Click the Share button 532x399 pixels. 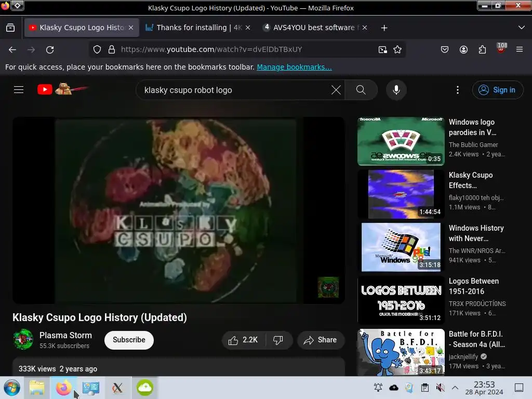[x=321, y=340]
